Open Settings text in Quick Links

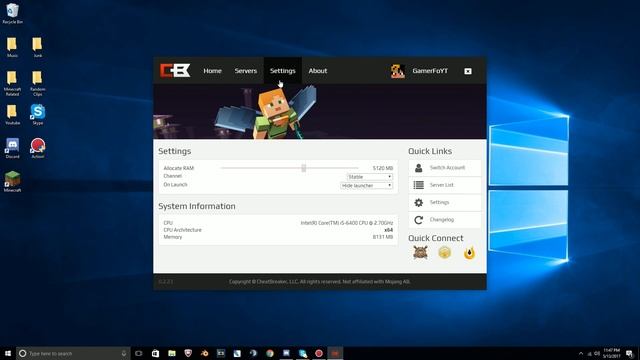tap(439, 202)
